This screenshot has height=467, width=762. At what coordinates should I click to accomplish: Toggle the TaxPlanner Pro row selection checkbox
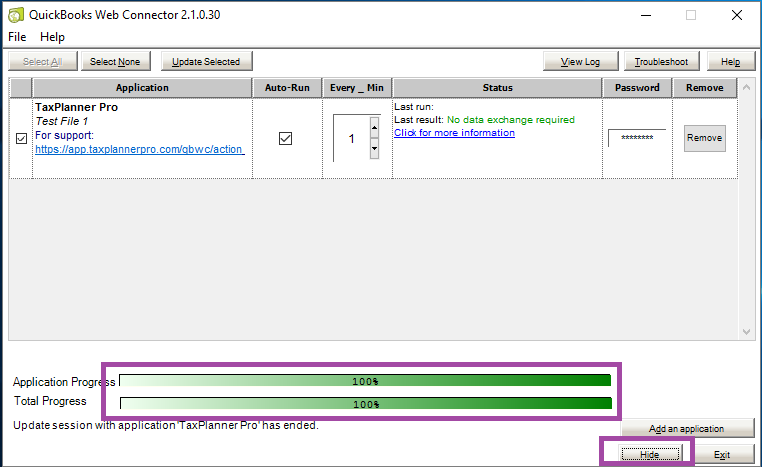21,138
